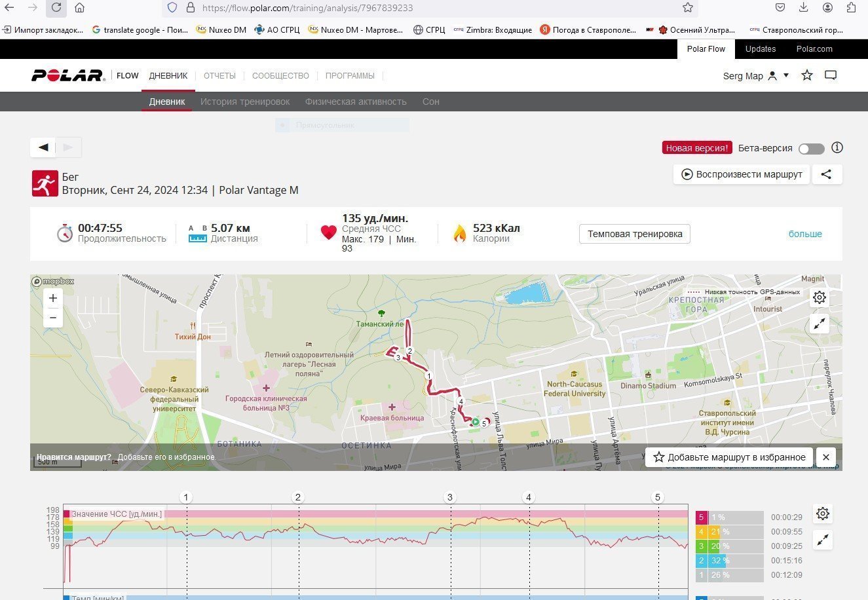Open the Отчеты menu

(x=219, y=75)
